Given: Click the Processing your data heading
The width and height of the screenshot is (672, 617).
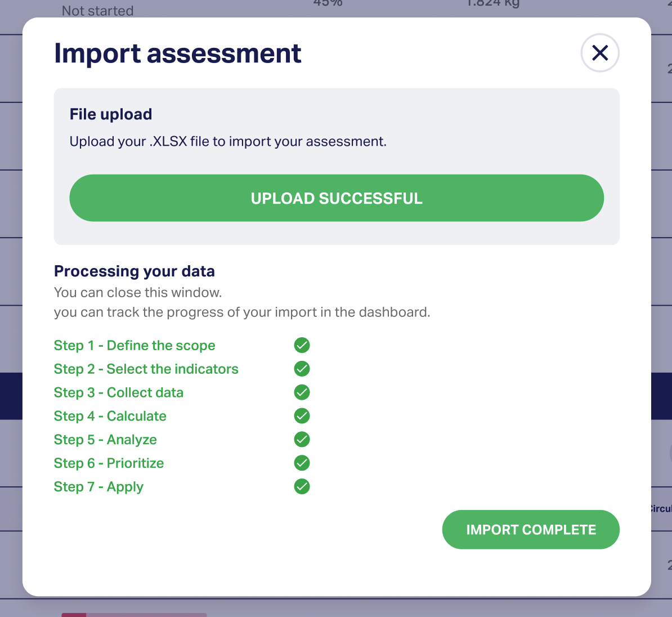Looking at the screenshot, I should [134, 271].
